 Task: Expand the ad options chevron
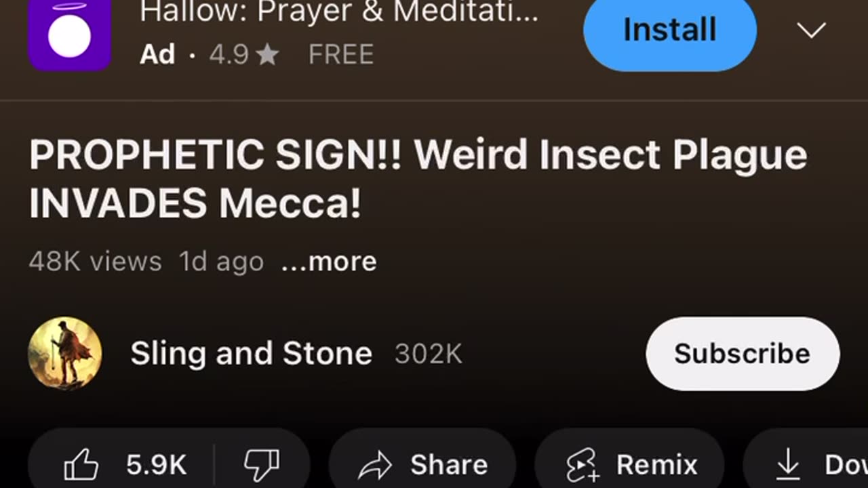(x=811, y=30)
